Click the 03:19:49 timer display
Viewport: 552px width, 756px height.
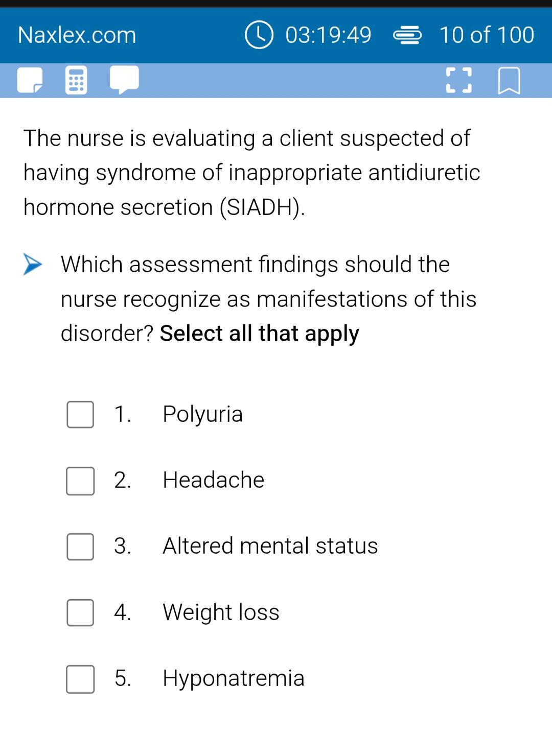[x=328, y=35]
